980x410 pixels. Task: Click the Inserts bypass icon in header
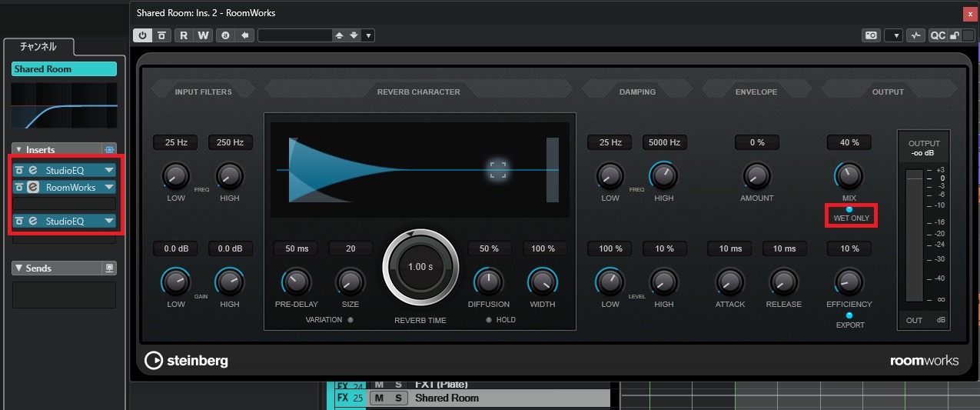point(109,149)
